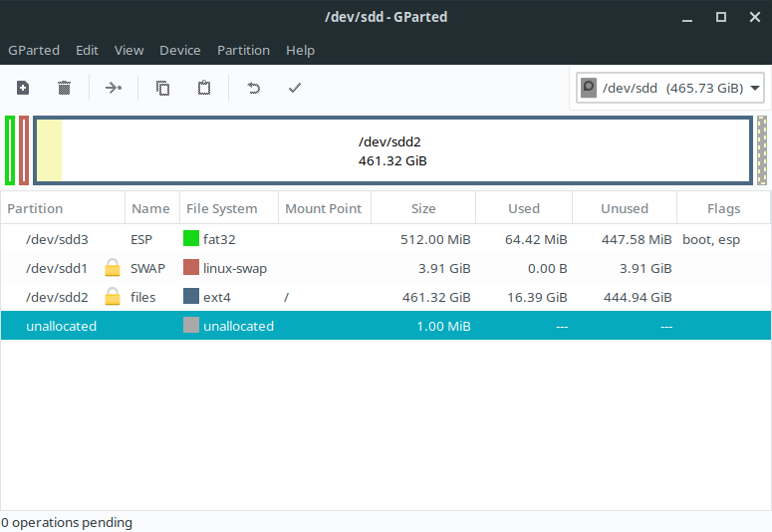Click the Undo last operation icon

[254, 89]
